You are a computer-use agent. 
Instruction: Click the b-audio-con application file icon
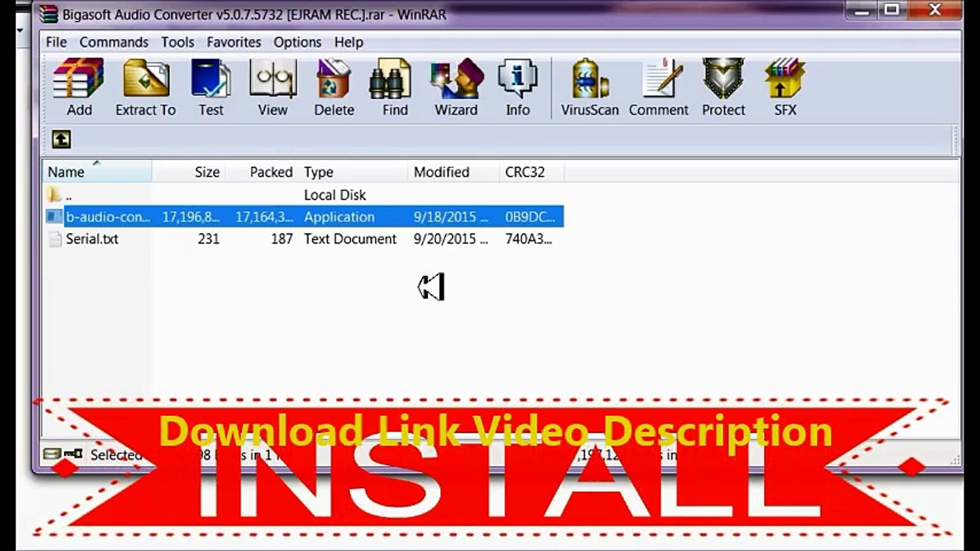click(x=54, y=217)
